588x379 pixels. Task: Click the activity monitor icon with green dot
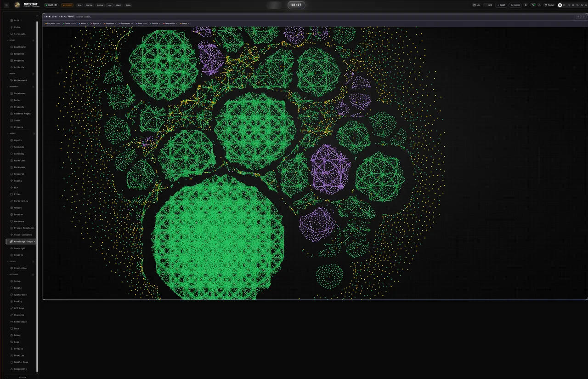533,5
